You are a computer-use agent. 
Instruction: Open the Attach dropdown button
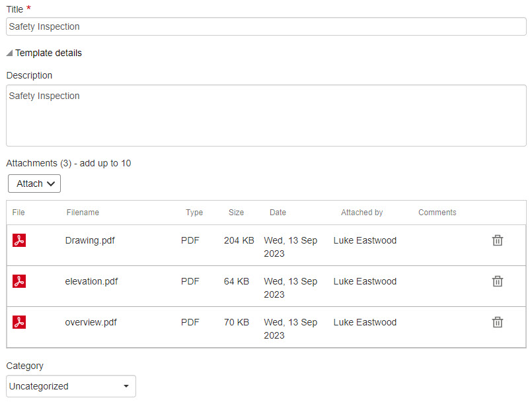point(34,184)
